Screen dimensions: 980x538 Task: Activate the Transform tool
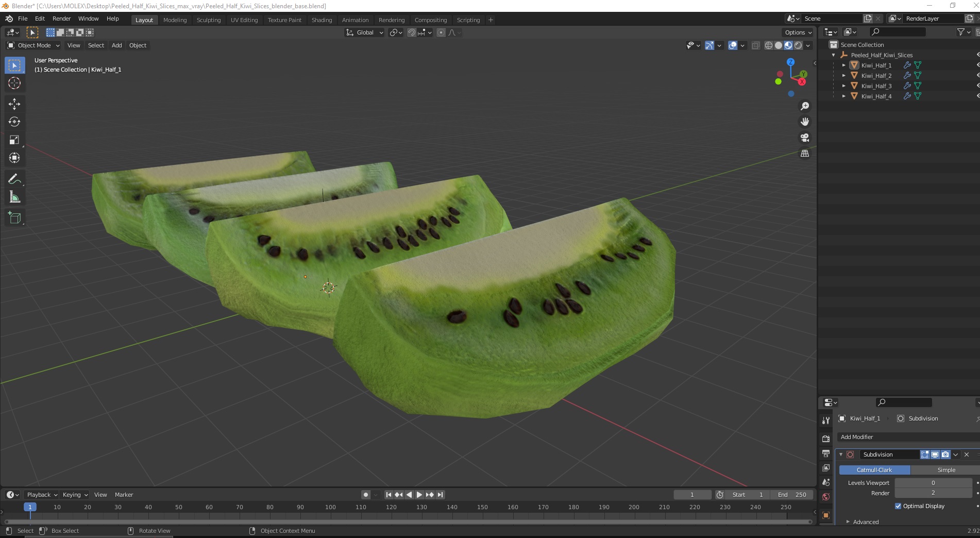point(14,158)
